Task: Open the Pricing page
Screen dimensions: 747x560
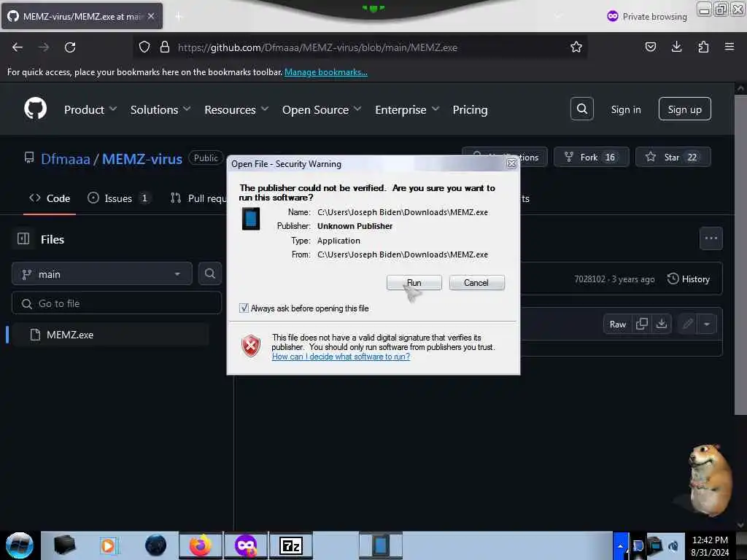Action: click(470, 109)
